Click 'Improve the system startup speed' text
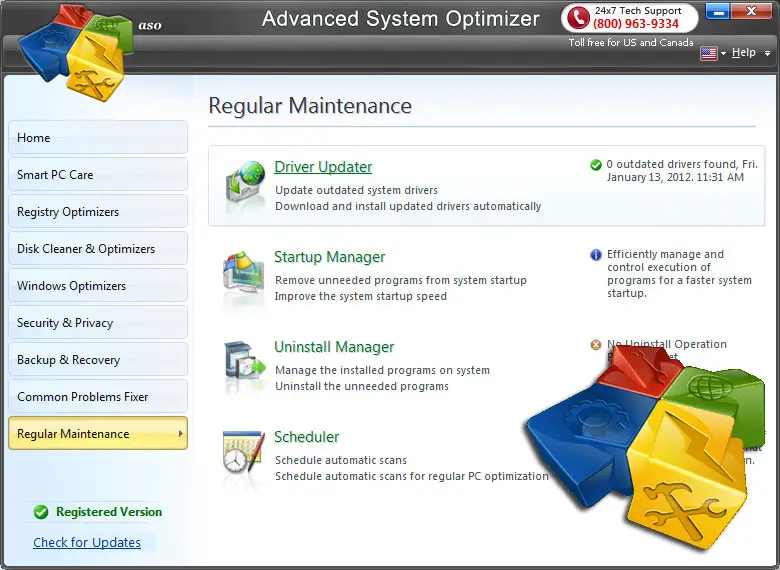780x570 pixels. 361,296
